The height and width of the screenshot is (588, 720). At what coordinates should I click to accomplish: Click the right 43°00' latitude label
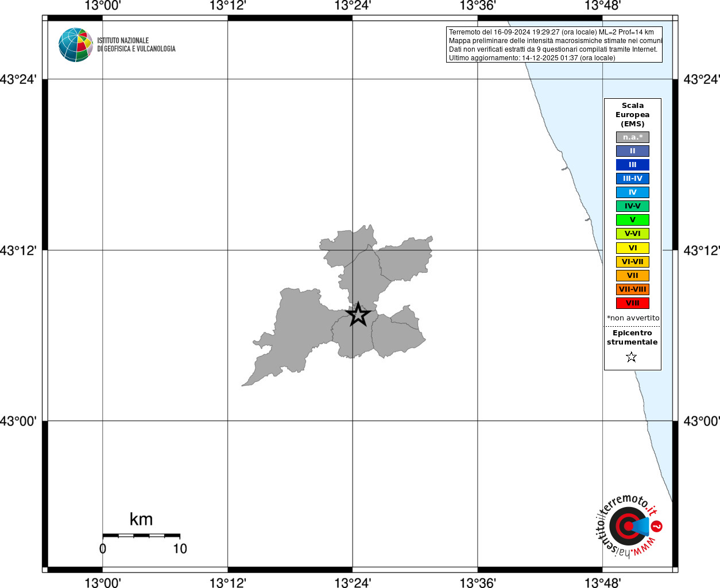[x=702, y=421]
